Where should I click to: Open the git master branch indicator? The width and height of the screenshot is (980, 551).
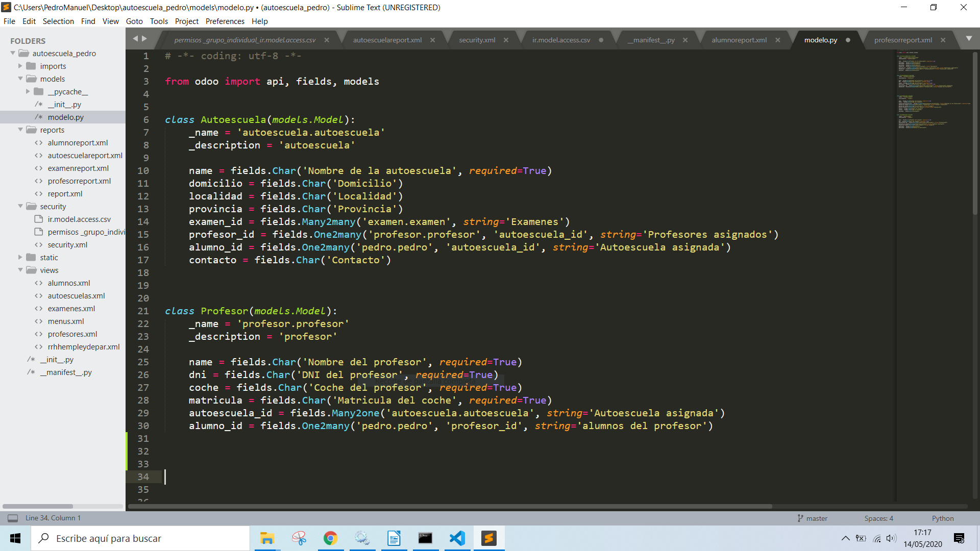click(815, 518)
